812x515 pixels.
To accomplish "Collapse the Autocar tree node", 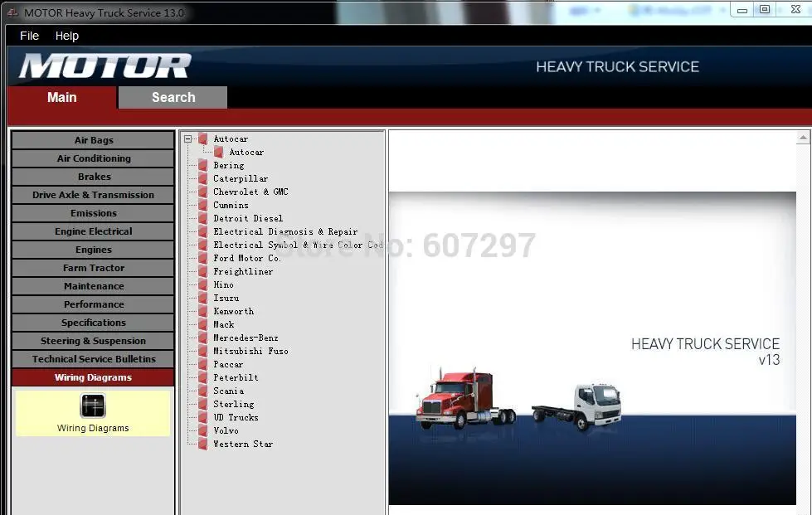I will click(x=188, y=138).
